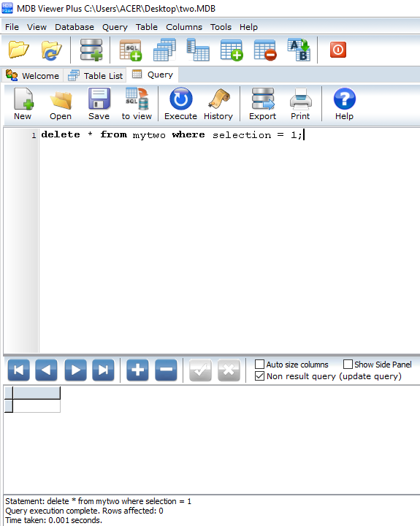Click the red power exit icon
420x526 pixels.
pos(337,50)
